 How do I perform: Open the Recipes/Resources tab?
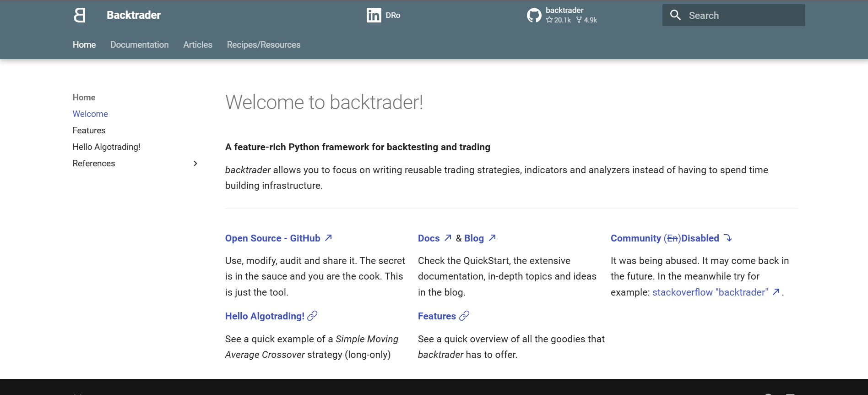click(x=264, y=44)
